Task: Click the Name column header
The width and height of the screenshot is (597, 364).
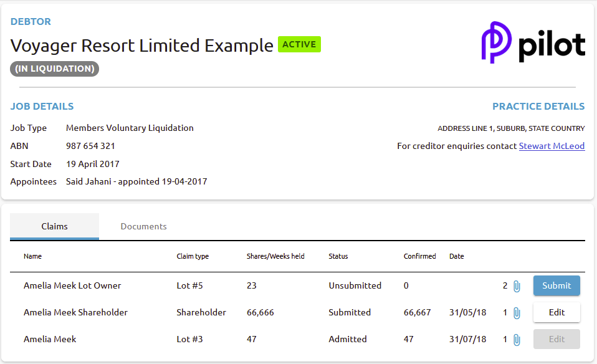Action: 32,256
